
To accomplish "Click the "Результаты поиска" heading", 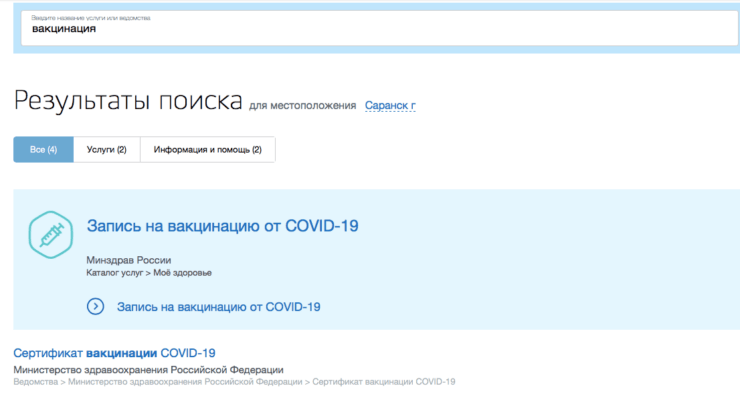I will pos(128,101).
